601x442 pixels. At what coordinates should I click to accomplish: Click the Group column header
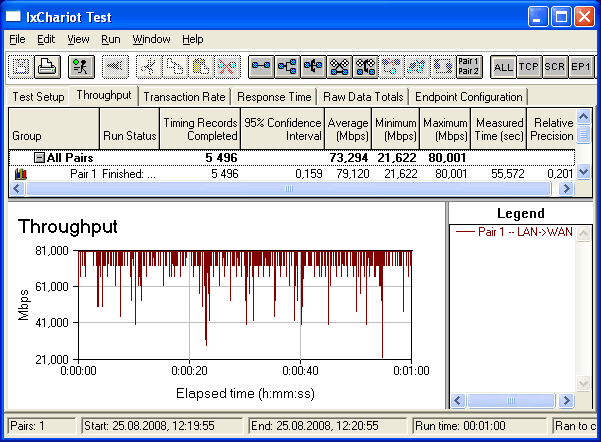54,129
